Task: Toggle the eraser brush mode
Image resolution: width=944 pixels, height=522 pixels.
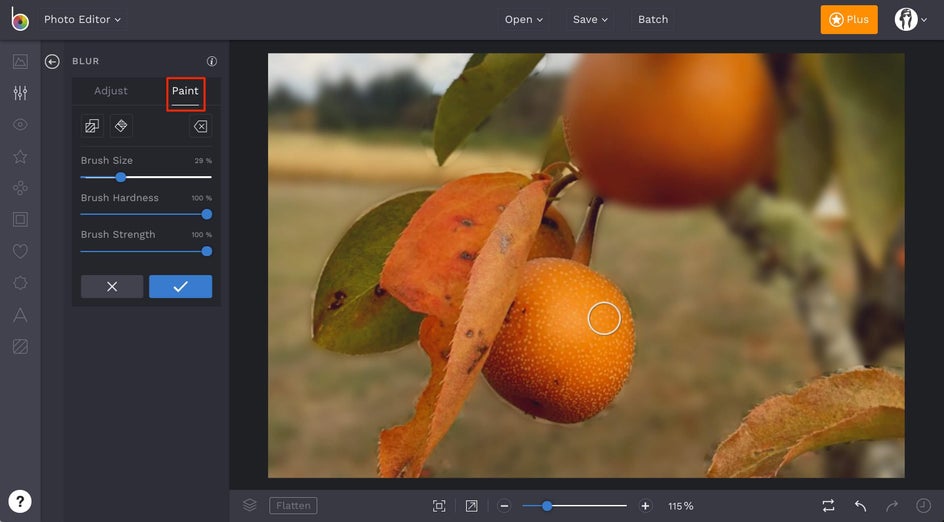Action: pos(121,126)
